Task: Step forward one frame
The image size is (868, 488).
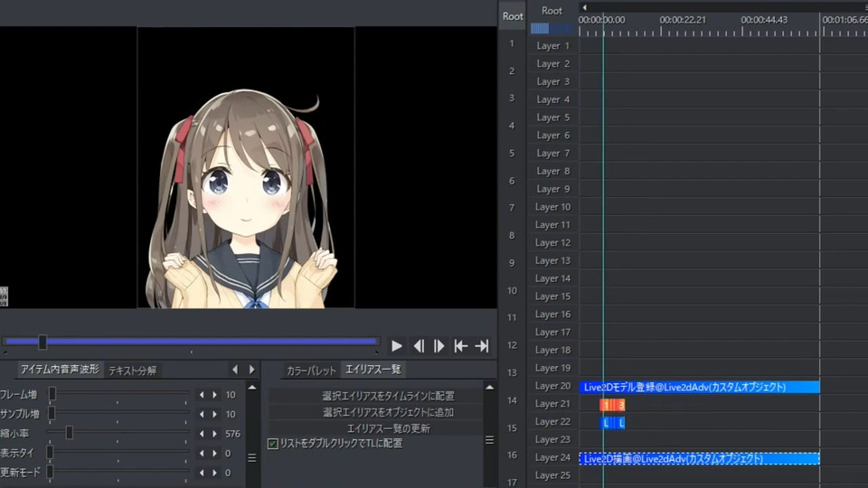Action: click(439, 346)
